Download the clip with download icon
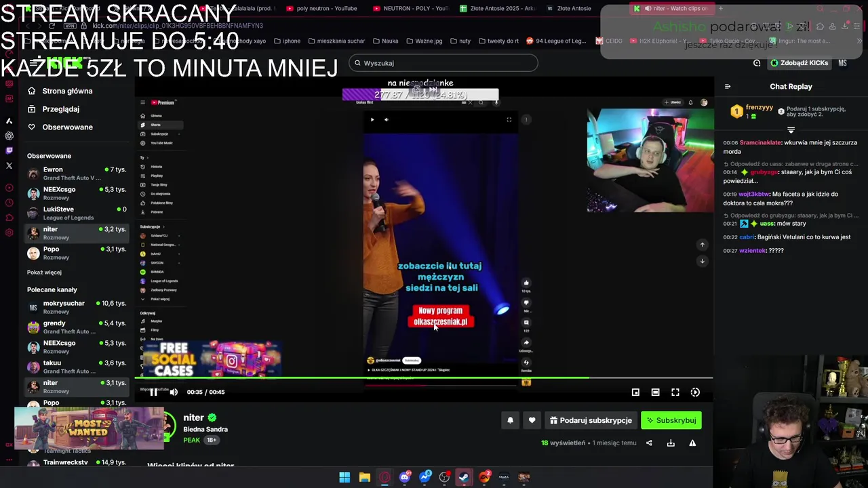Viewport: 868px width, 488px height. [671, 443]
